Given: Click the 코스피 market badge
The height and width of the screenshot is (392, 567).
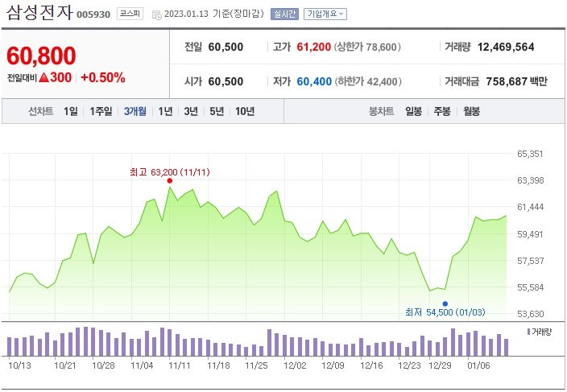Looking at the screenshot, I should [x=130, y=14].
